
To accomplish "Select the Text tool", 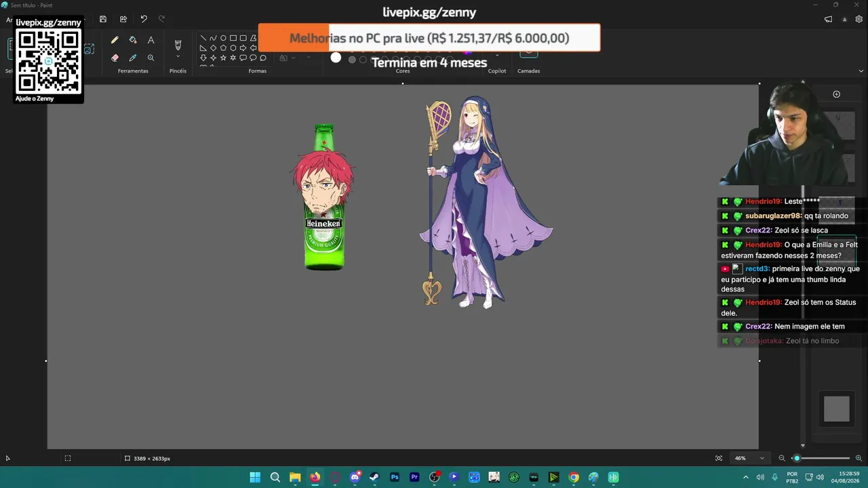I will click(151, 41).
